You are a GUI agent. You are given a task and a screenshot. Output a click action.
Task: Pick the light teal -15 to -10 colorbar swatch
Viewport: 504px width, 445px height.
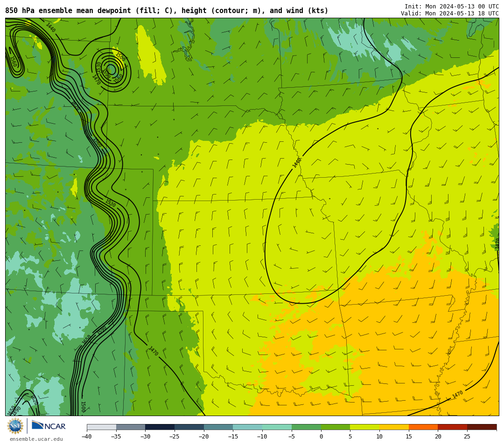coord(248,427)
